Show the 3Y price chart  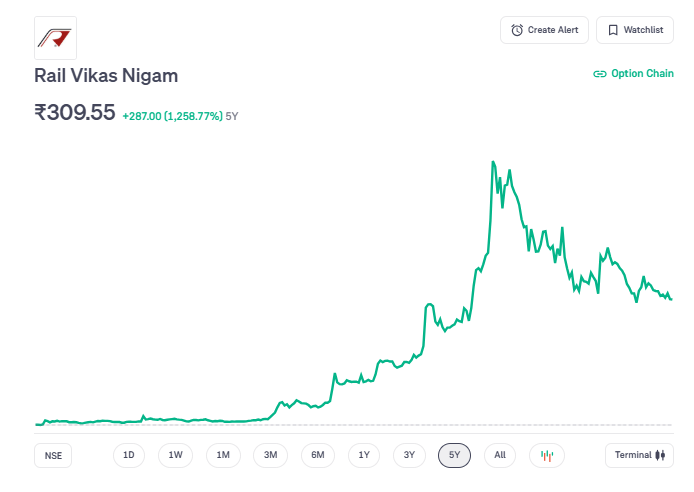[409, 455]
